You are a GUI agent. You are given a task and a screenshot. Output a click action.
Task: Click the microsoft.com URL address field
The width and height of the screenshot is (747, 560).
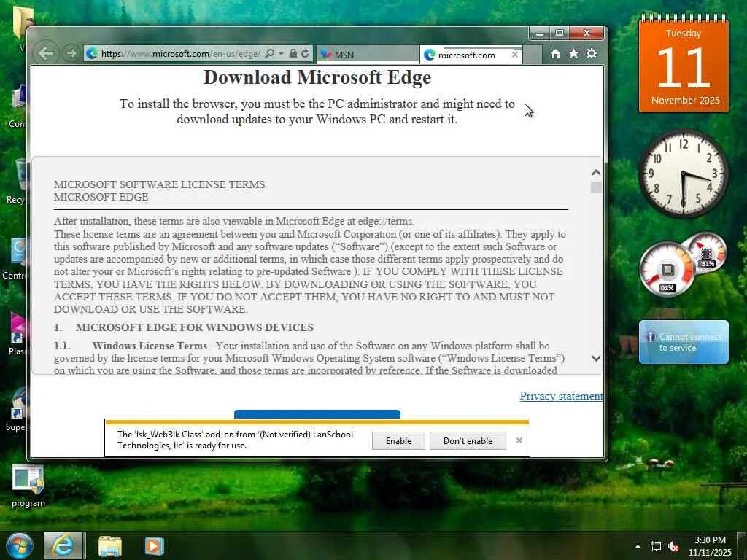(x=180, y=54)
